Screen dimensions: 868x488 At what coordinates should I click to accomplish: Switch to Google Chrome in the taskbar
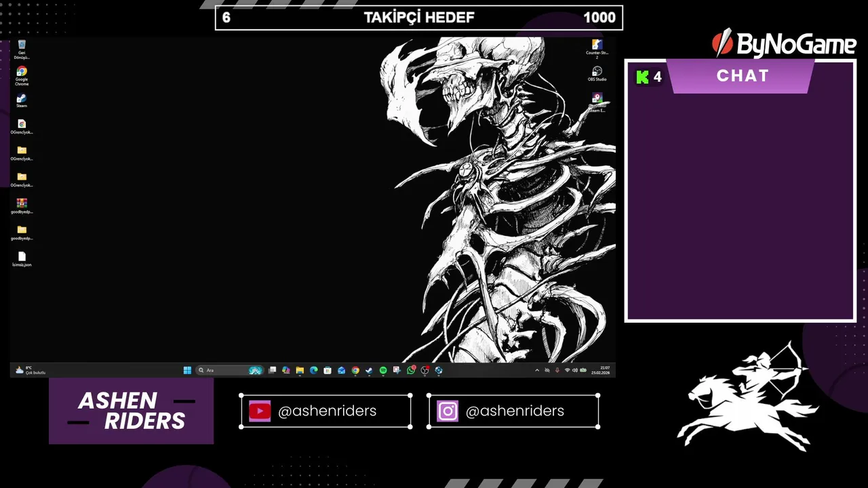pos(355,370)
